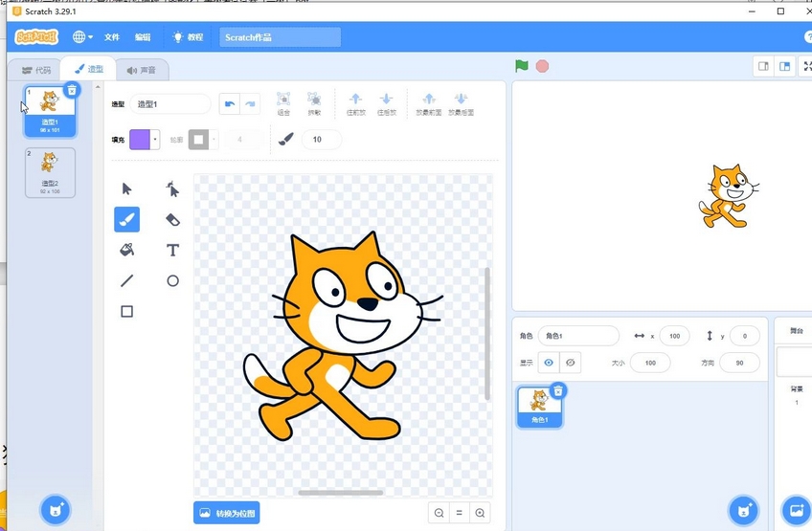812x531 pixels.
Task: Click the purple fill color swatch
Action: pos(140,140)
